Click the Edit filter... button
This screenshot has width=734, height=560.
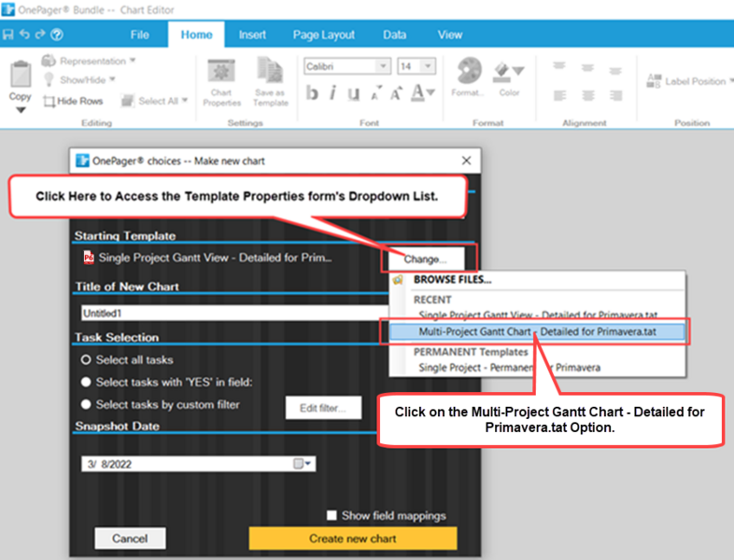pos(323,408)
